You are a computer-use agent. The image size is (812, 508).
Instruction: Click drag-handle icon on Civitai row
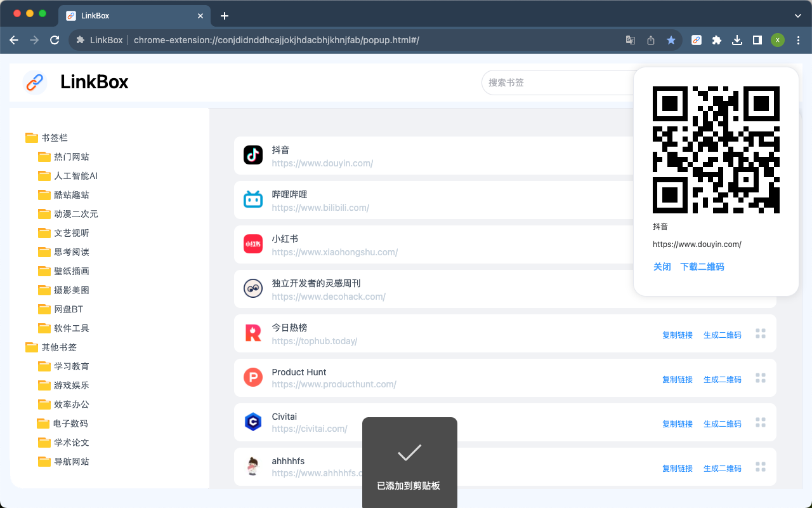point(761,422)
